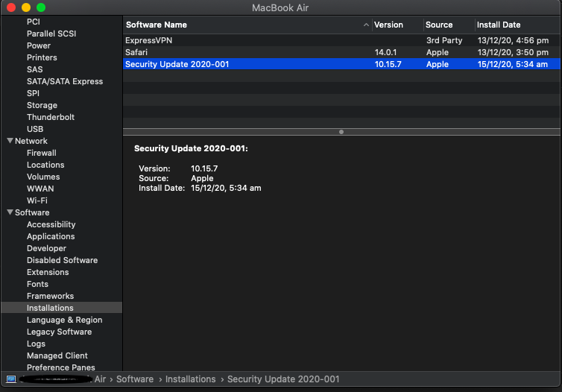Grab the split pane divider handle
Image resolution: width=562 pixels, height=392 pixels.
tap(341, 132)
